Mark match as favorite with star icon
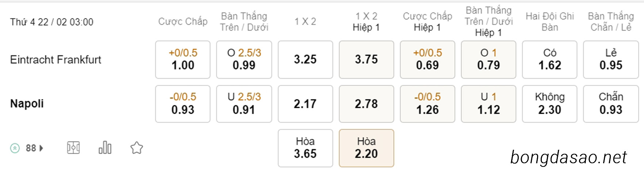644x180 pixels. coord(137,148)
